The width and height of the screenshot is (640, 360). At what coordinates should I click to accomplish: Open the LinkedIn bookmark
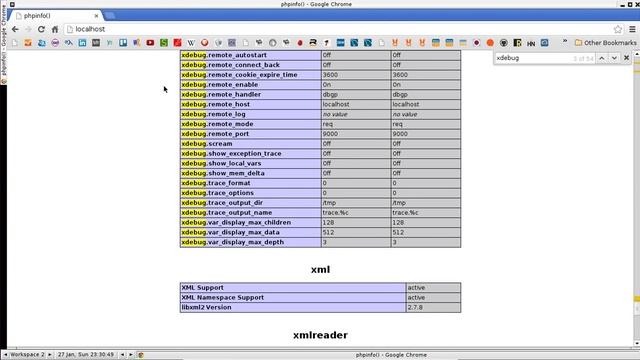click(x=82, y=42)
